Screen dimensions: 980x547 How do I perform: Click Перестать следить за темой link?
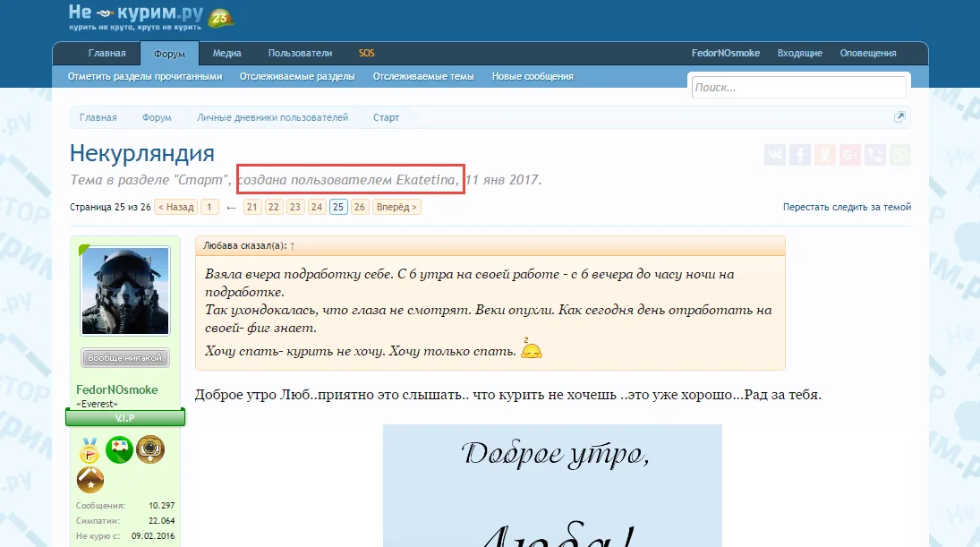tap(847, 207)
